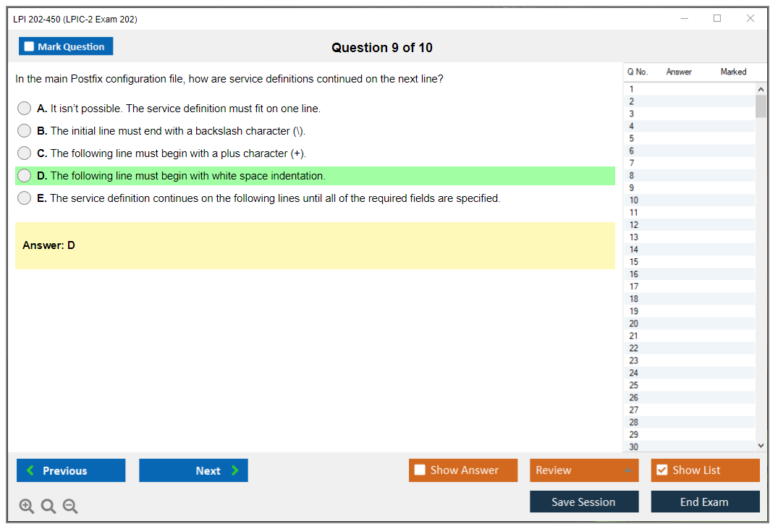Select answer option A radio button
This screenshot has height=532, width=778.
[x=25, y=109]
